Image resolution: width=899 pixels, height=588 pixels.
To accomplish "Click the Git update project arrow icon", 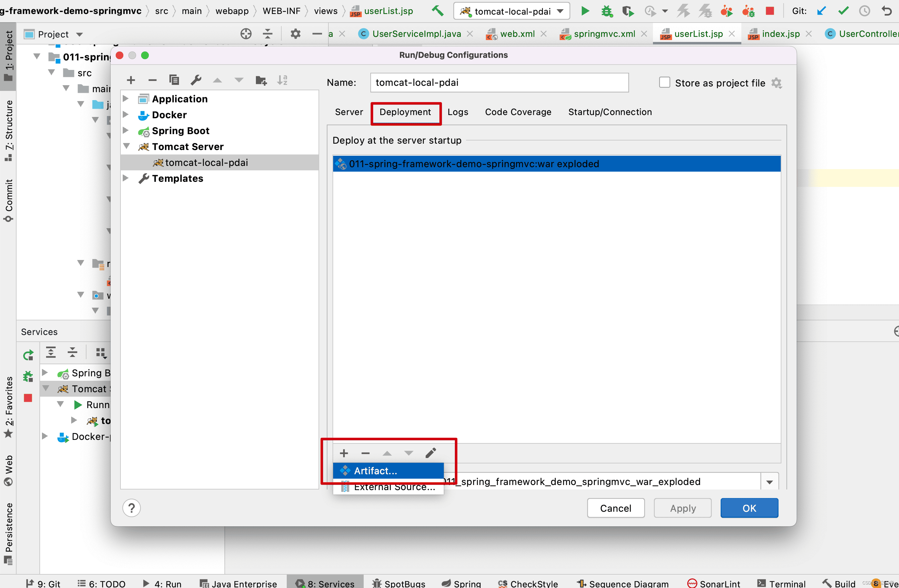I will 821,11.
